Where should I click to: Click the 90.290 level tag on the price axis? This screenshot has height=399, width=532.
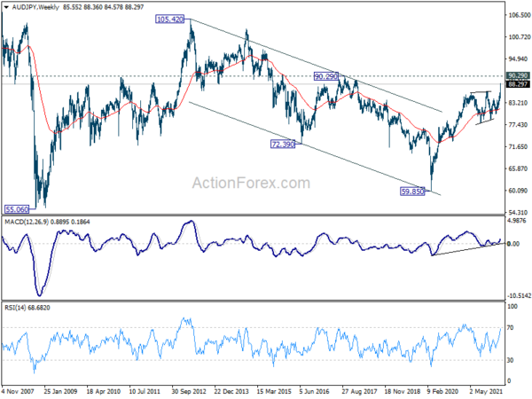point(518,75)
